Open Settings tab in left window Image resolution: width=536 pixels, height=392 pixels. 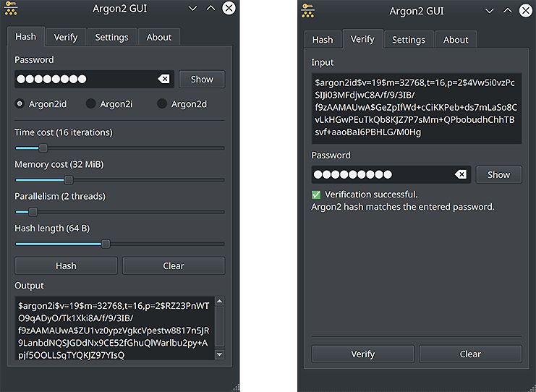[112, 38]
